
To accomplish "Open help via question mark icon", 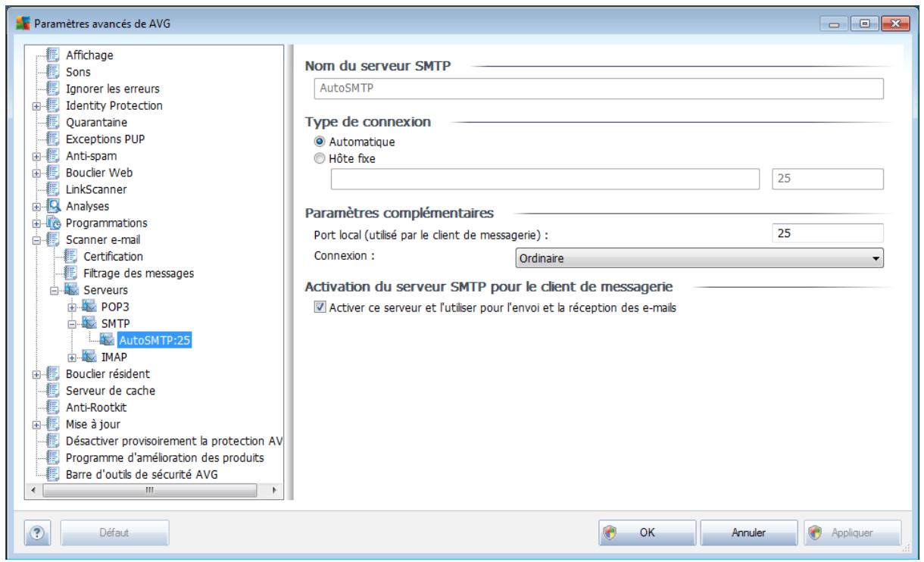I will pos(38,532).
